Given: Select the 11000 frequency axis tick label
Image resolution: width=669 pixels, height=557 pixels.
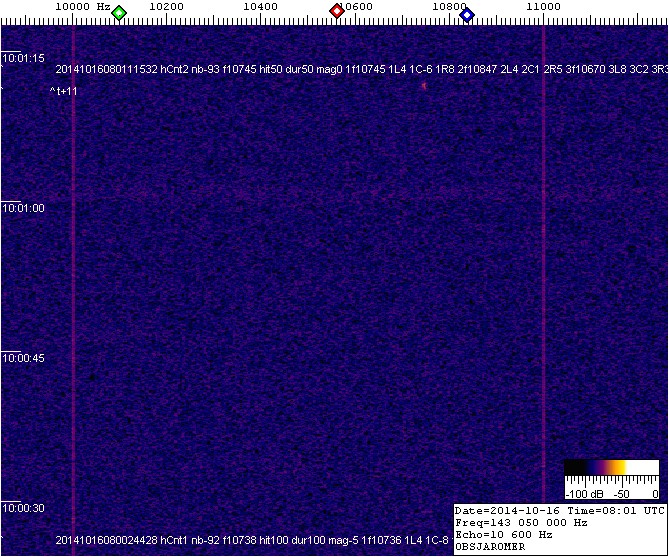Looking at the screenshot, I should tap(543, 7).
